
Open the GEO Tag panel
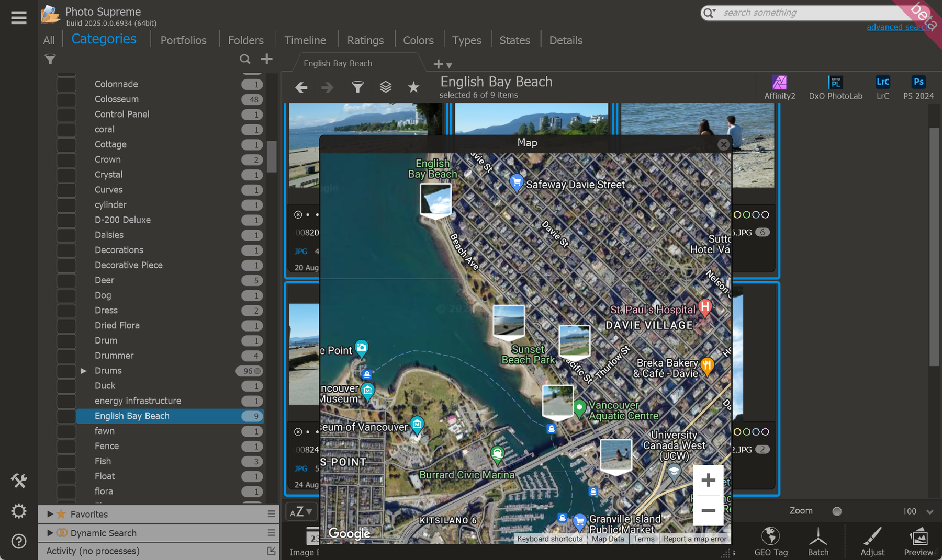coord(771,541)
